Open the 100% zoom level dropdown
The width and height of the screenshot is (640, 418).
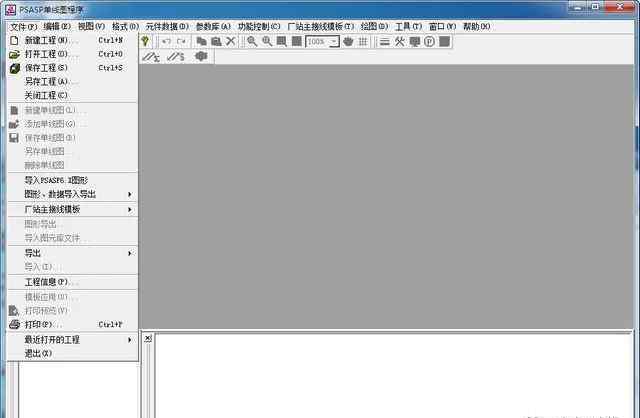(x=334, y=42)
